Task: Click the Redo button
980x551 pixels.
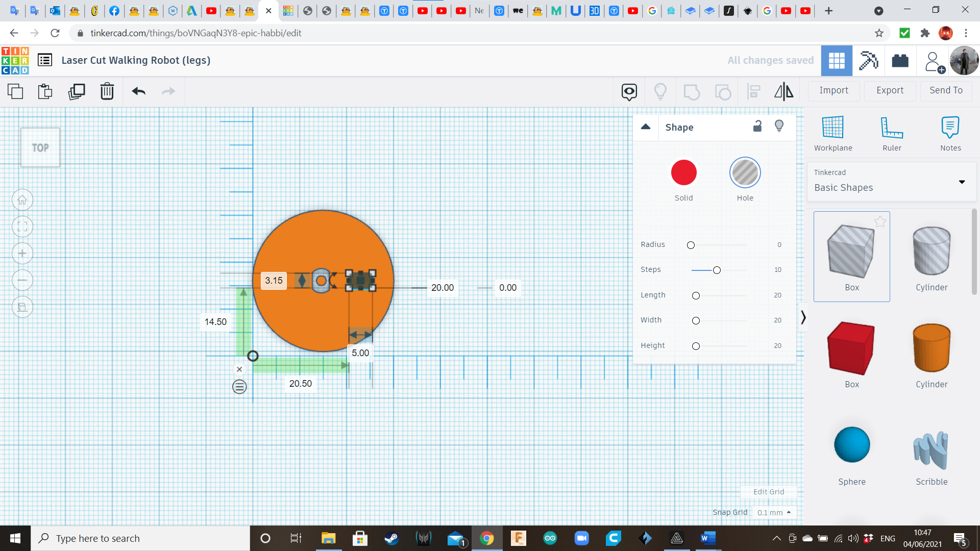Action: pos(168,91)
